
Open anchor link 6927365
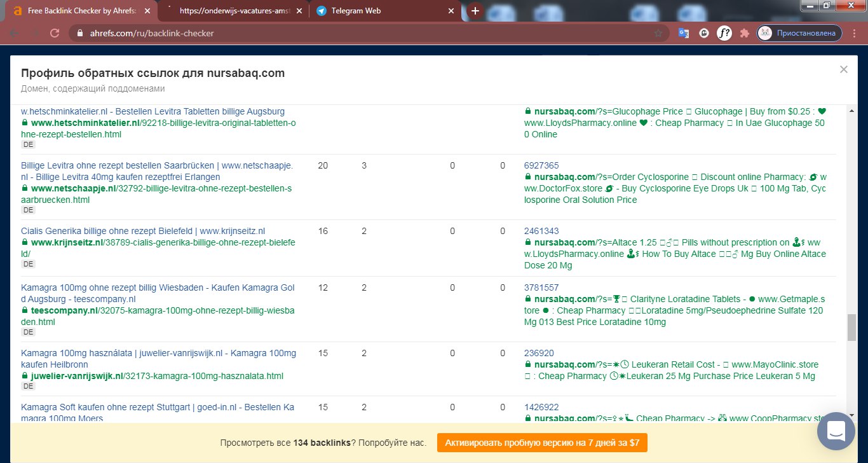point(541,165)
